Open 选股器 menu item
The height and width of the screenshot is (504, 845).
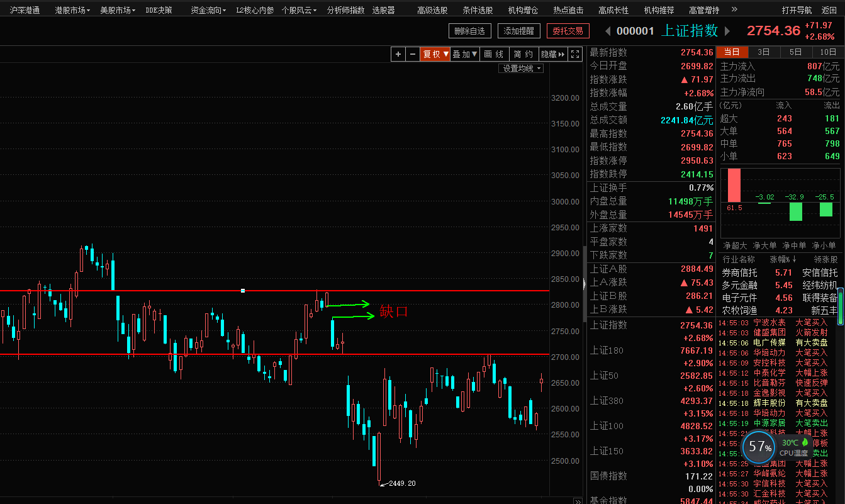[383, 10]
